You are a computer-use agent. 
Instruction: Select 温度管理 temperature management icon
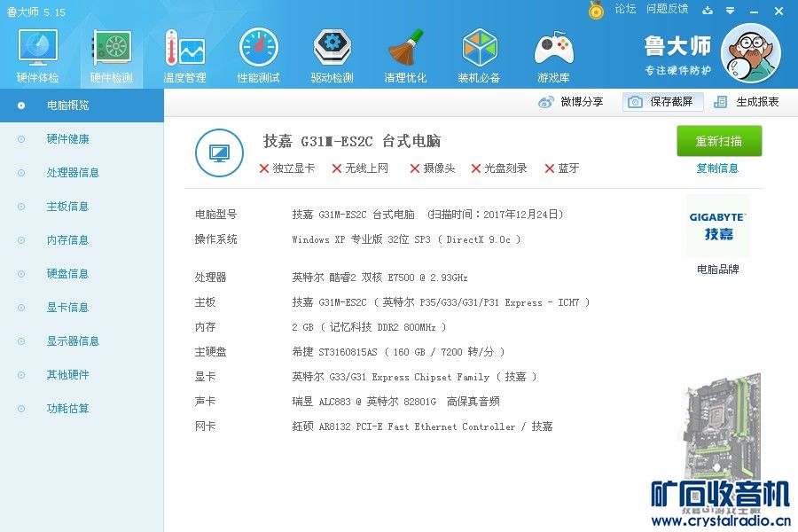pos(184,55)
